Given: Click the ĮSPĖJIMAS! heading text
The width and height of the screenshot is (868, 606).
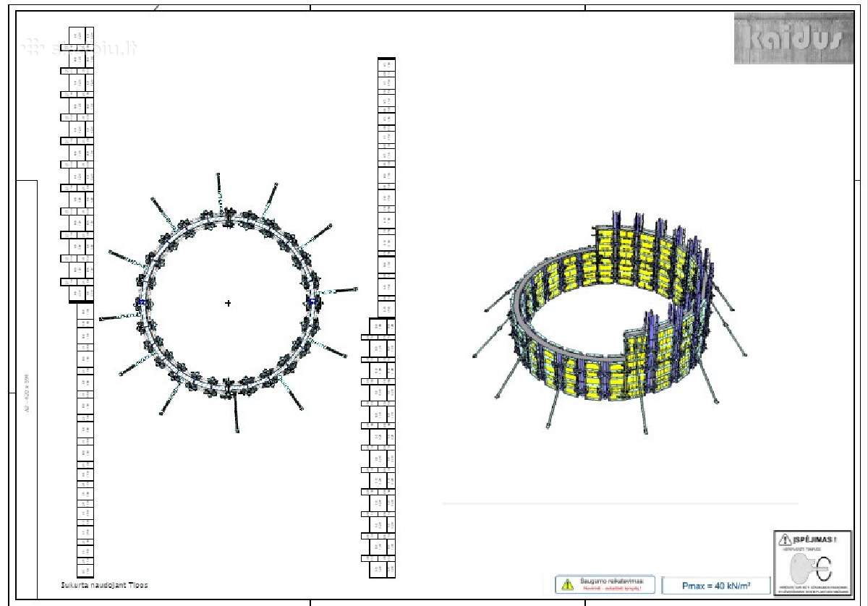Looking at the screenshot, I should point(815,539).
